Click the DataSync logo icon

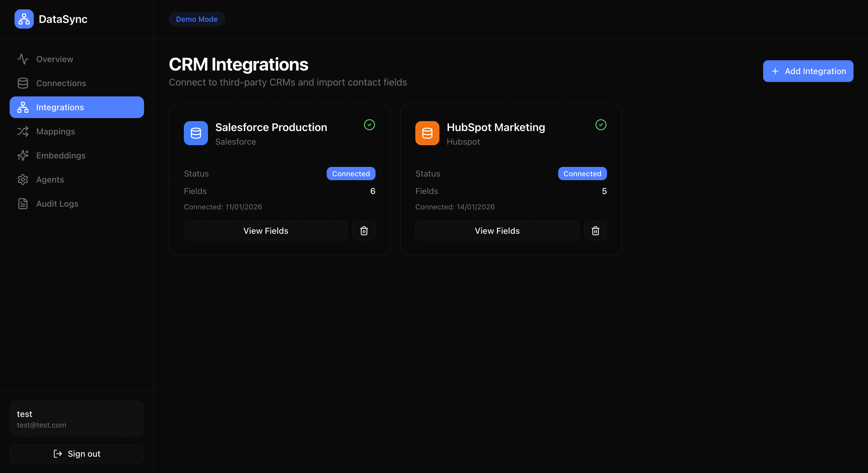(x=24, y=19)
